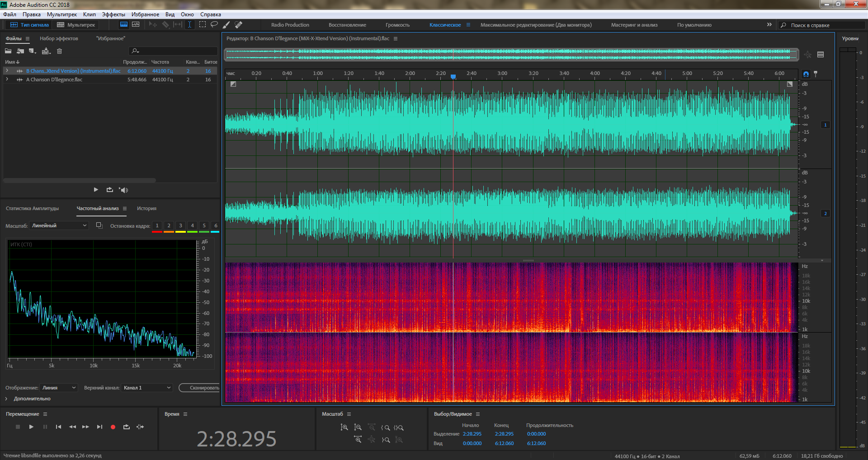Open the Классическое workspace menu
This screenshot has width=868, height=460.
pyautogui.click(x=468, y=25)
